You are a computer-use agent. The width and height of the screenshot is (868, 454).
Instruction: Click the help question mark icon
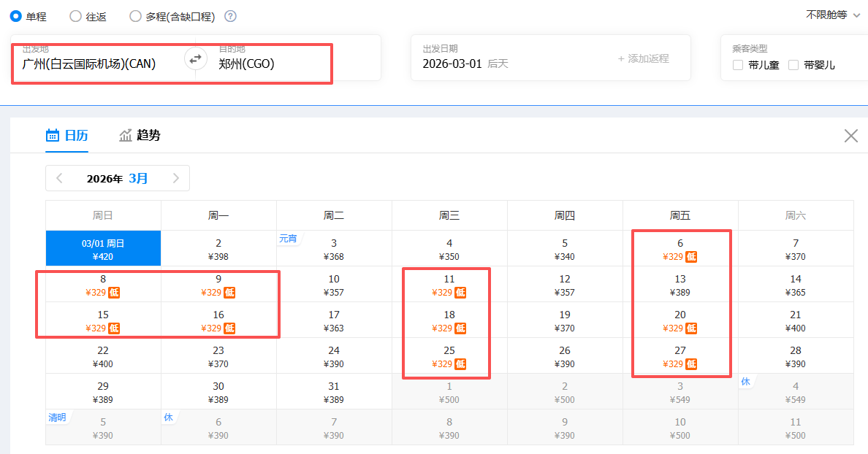(230, 16)
